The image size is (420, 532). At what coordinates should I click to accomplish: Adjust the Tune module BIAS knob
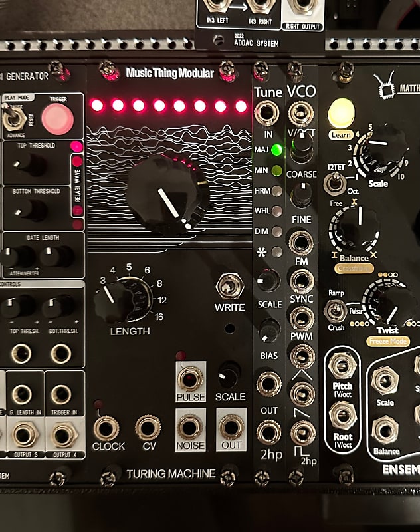click(269, 330)
